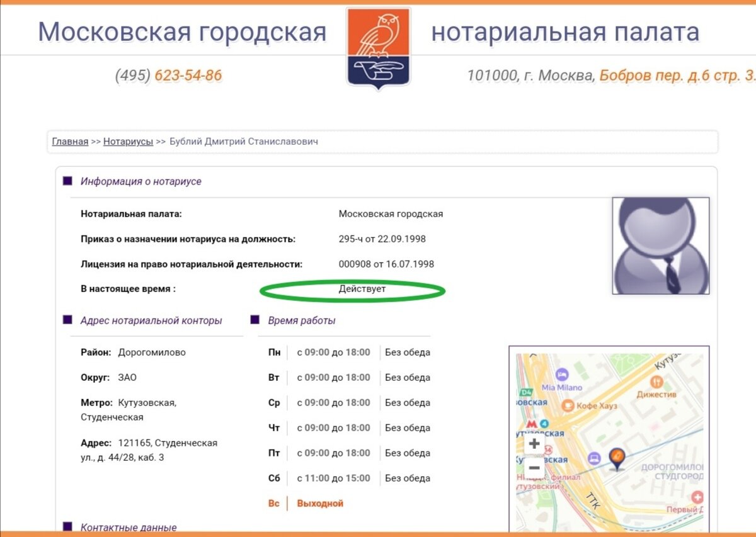Click the Кофе Хауз coffee cup icon
756x537 pixels.
tap(568, 405)
